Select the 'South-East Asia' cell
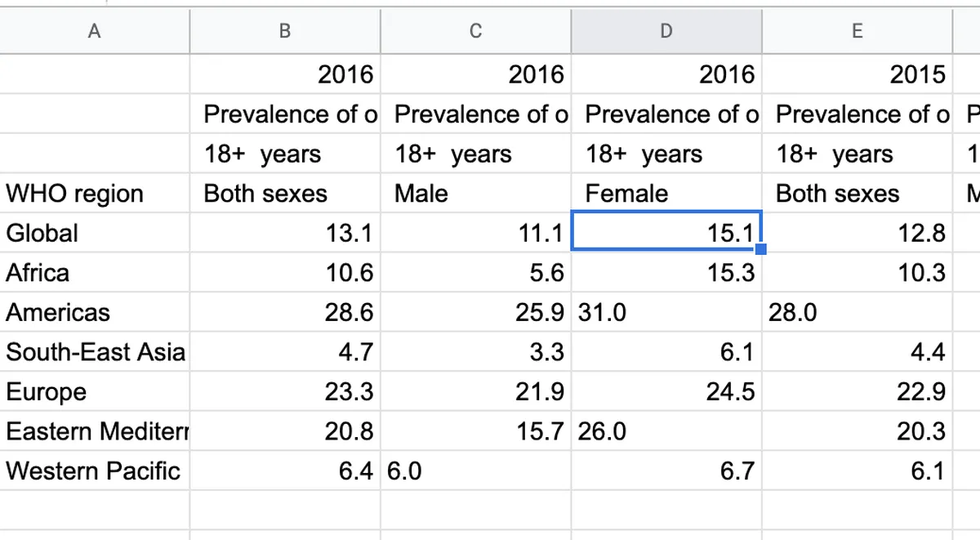This screenshot has width=980, height=540. [95, 352]
